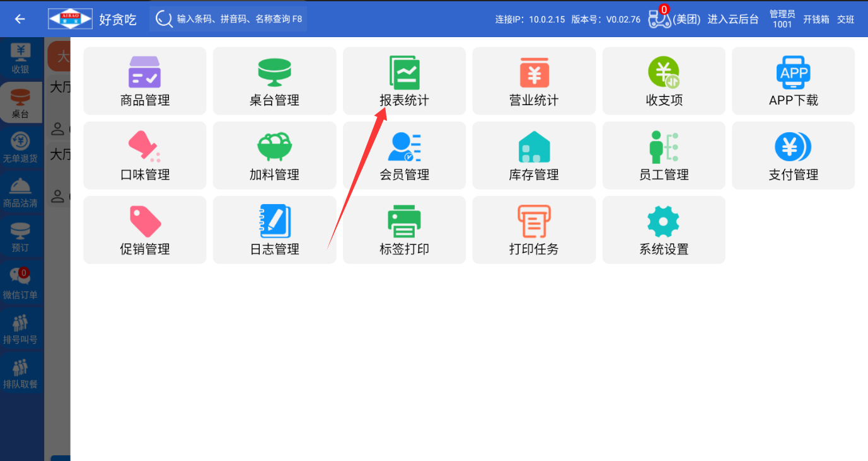Switch to 收银 cashier sidebar tab
Viewport: 868px width, 461px height.
21,59
